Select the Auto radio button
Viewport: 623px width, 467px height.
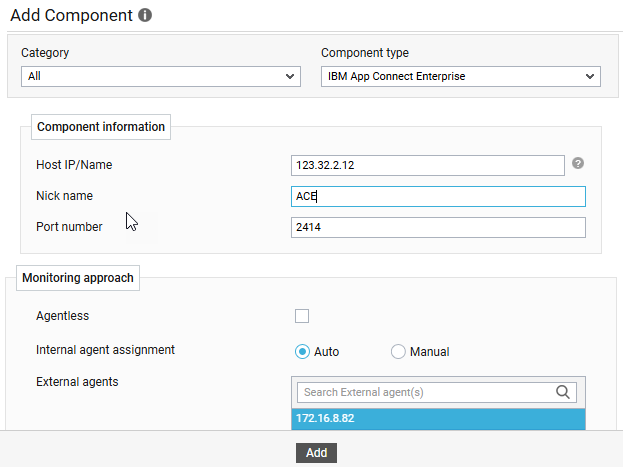(302, 351)
